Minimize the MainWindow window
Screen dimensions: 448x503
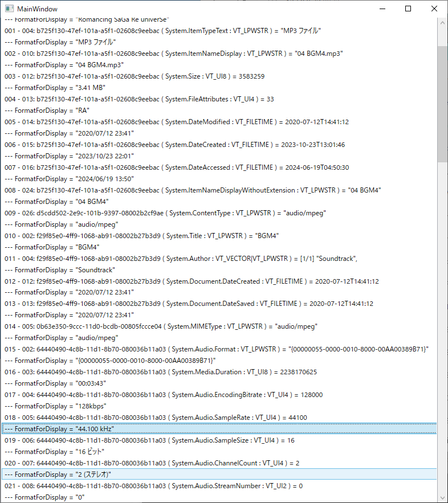point(382,9)
